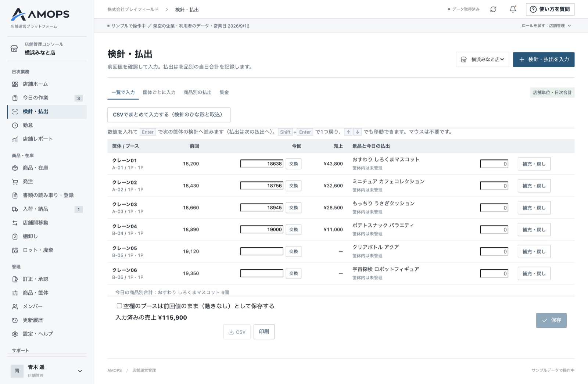Switch to 一覧で入力 tab
Screen dimensions: 588x384
coord(123,93)
